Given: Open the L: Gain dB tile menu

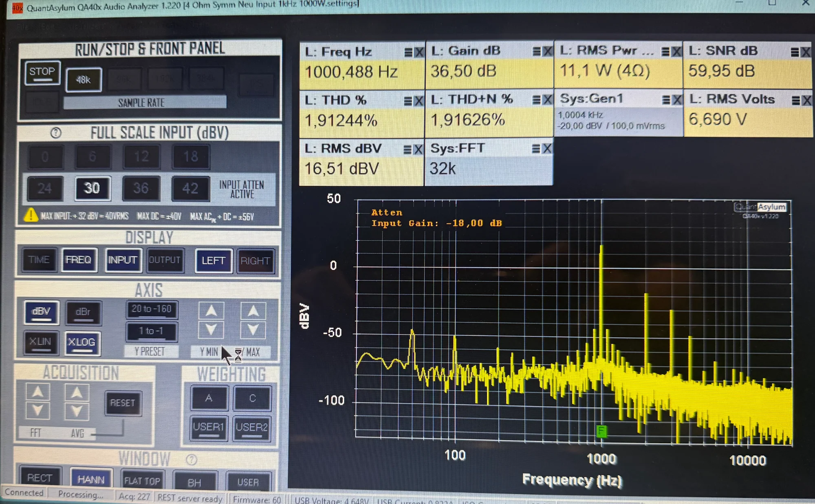Looking at the screenshot, I should pos(537,51).
